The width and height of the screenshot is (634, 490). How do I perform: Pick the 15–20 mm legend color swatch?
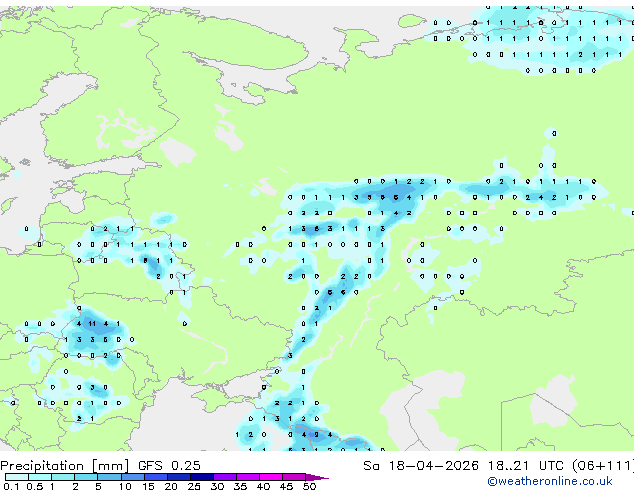(x=155, y=477)
